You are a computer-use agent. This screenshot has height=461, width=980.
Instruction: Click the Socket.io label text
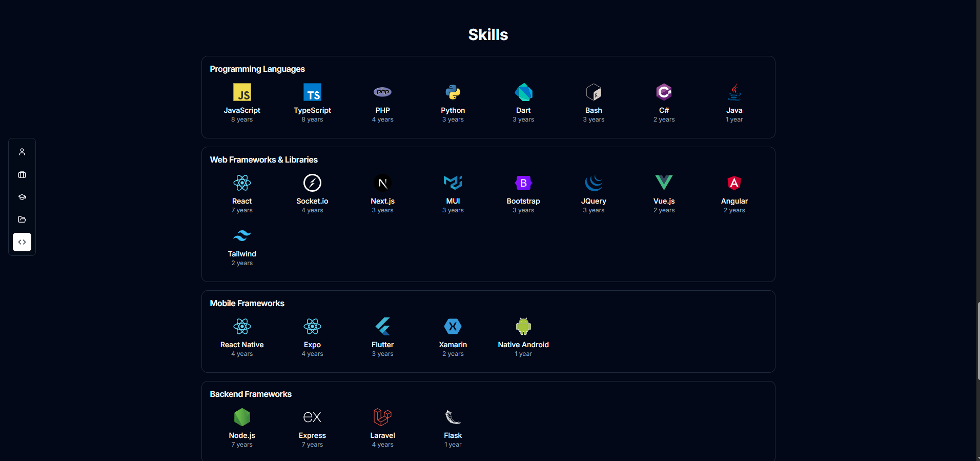coord(312,201)
